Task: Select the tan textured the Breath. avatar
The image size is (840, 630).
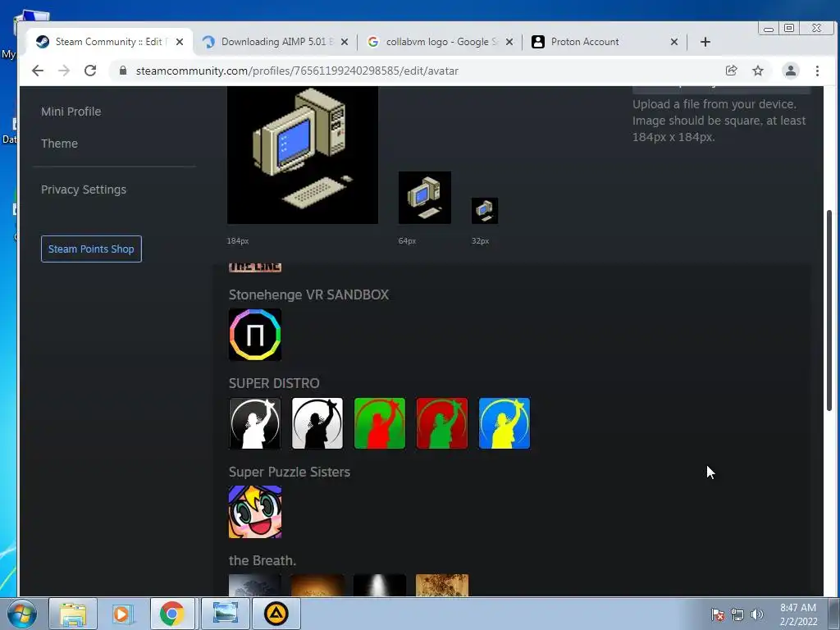Action: 442,585
